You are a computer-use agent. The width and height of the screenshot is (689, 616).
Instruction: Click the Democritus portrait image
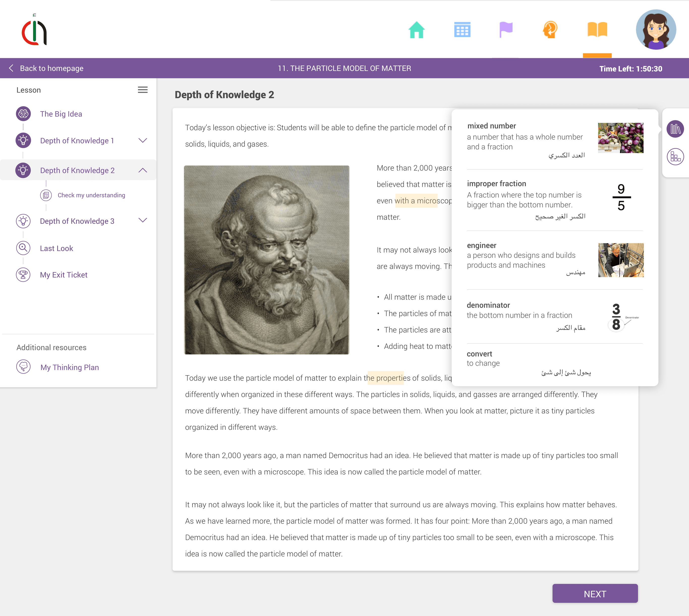[267, 260]
